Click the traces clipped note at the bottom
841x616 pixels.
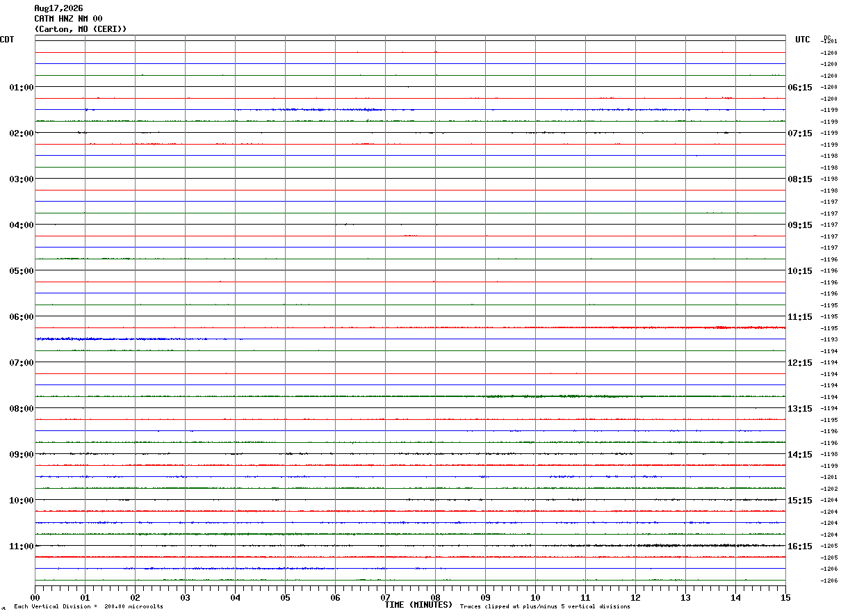click(x=545, y=607)
